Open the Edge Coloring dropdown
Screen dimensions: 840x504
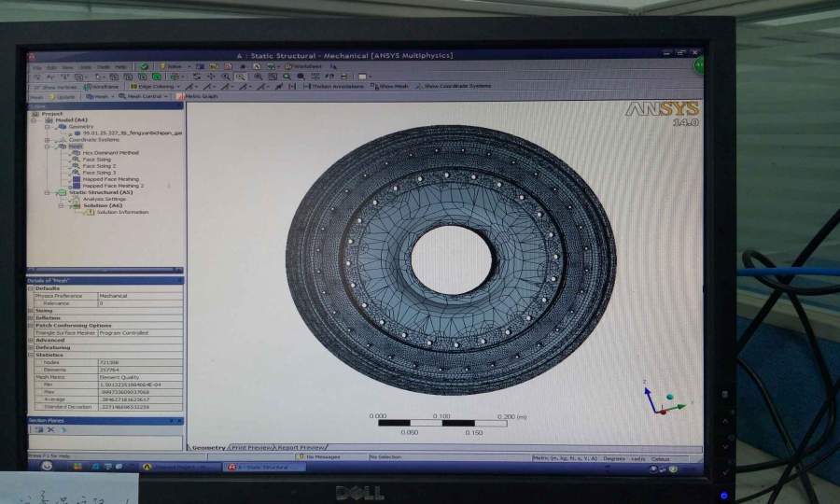tap(155, 86)
